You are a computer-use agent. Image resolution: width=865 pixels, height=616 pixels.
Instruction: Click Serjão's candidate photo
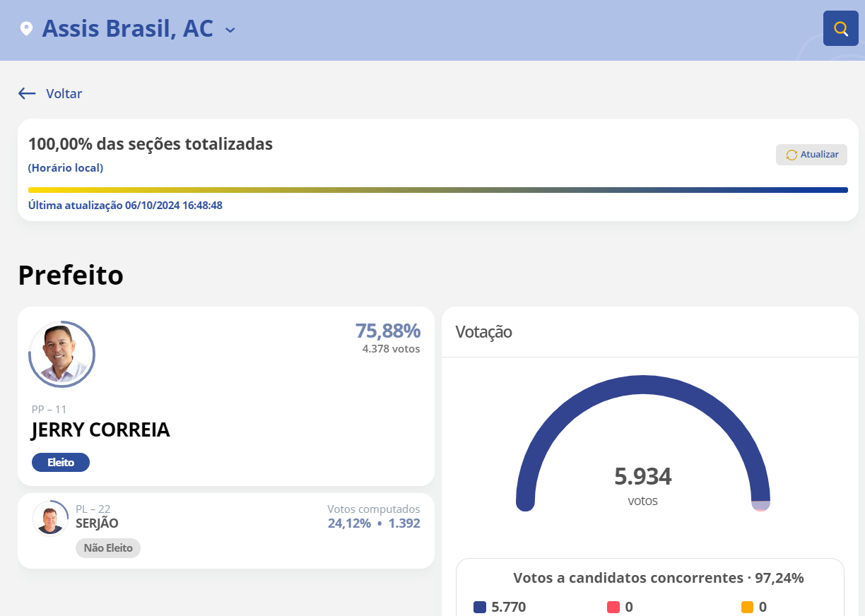50,519
